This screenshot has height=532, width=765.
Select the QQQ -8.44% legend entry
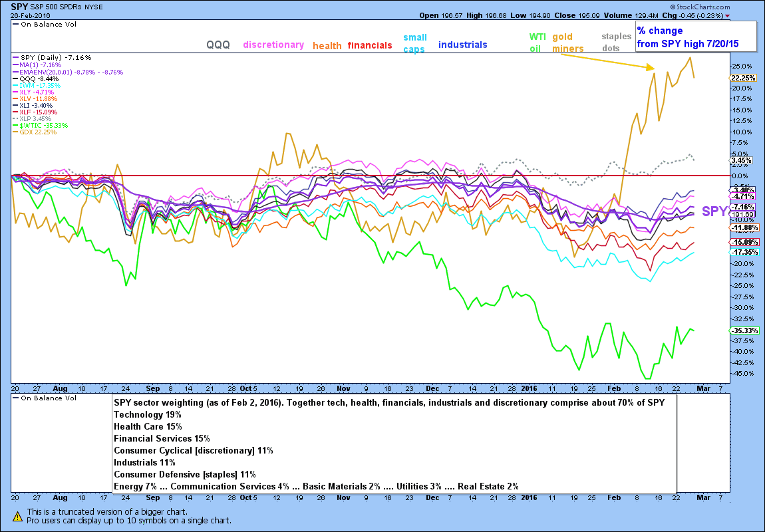(35, 79)
